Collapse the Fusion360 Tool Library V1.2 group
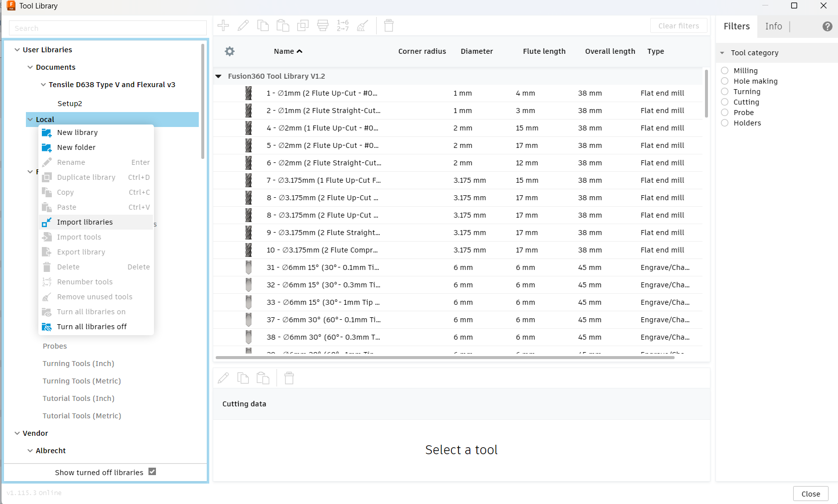Image resolution: width=838 pixels, height=504 pixels. tap(218, 76)
